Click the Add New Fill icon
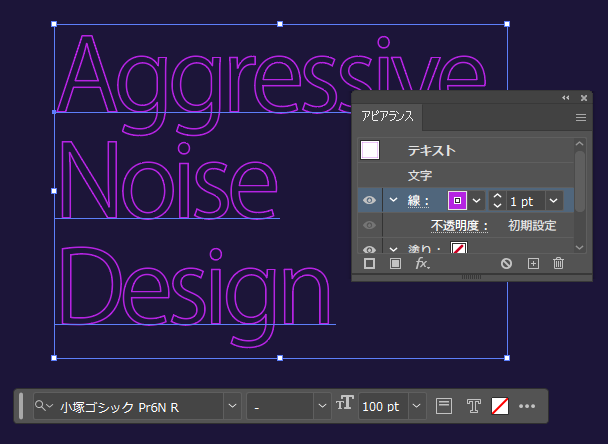Image resolution: width=608 pixels, height=444 pixels. pyautogui.click(x=395, y=263)
